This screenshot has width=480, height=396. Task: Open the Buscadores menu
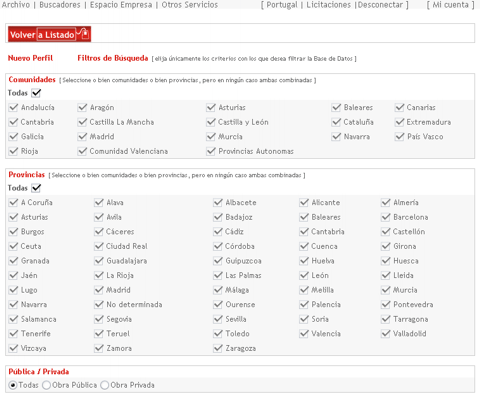[x=60, y=5]
